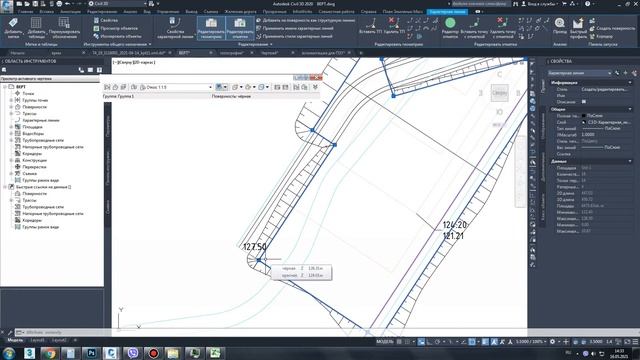Expand the Площадки tree node
The height and width of the screenshot is (360, 640).
[x=11, y=127]
